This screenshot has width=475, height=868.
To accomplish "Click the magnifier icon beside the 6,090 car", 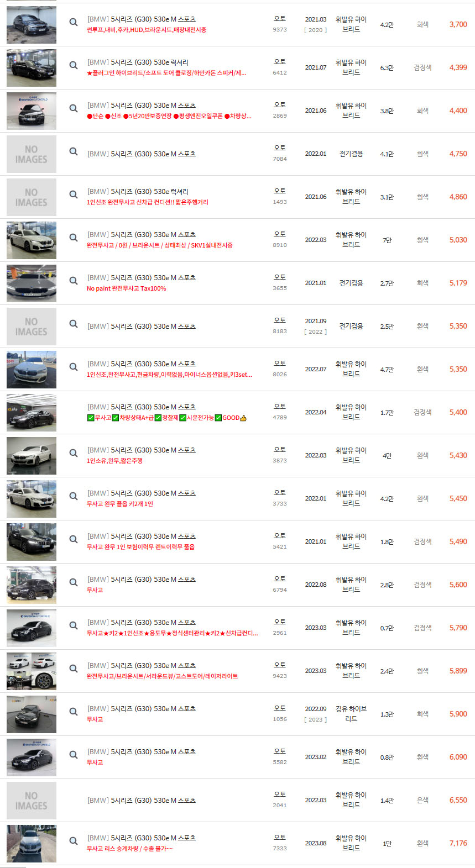I will (x=73, y=755).
